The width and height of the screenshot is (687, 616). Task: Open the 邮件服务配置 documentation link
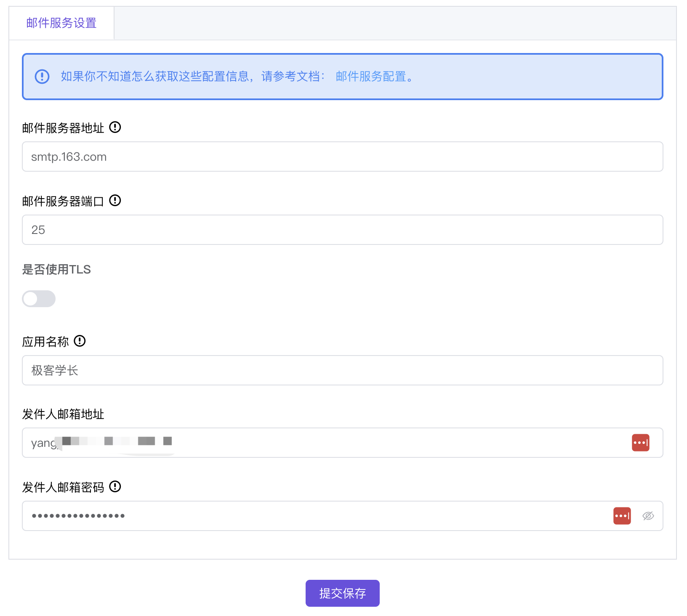point(371,77)
